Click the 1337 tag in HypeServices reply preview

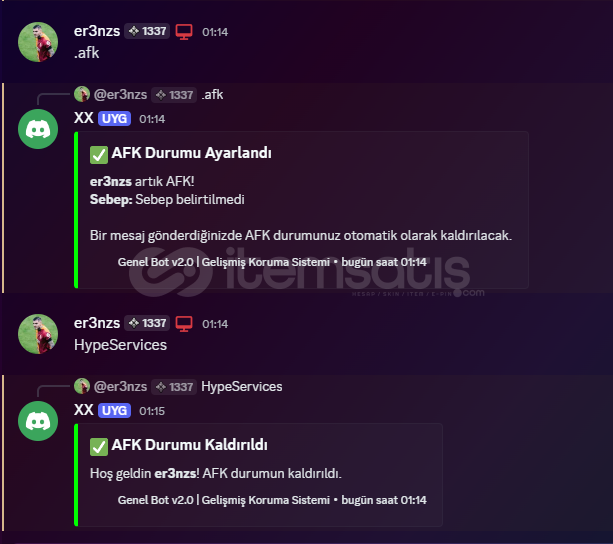pos(174,387)
